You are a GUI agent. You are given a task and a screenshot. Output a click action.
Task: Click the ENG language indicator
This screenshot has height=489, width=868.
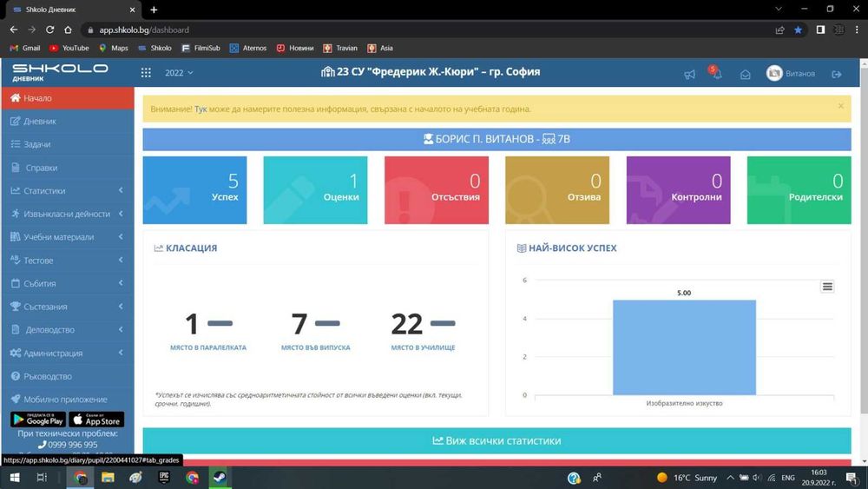click(788, 478)
